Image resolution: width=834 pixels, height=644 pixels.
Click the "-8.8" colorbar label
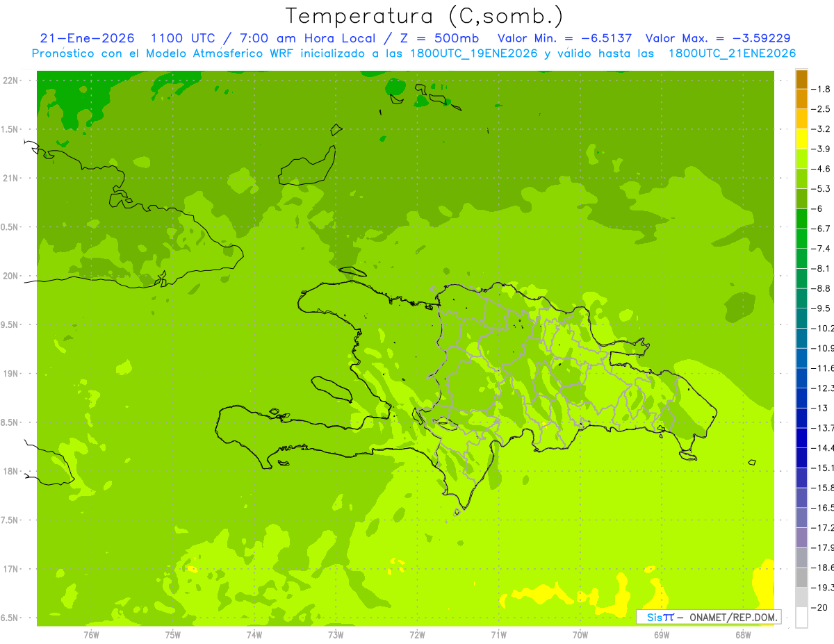tap(822, 288)
